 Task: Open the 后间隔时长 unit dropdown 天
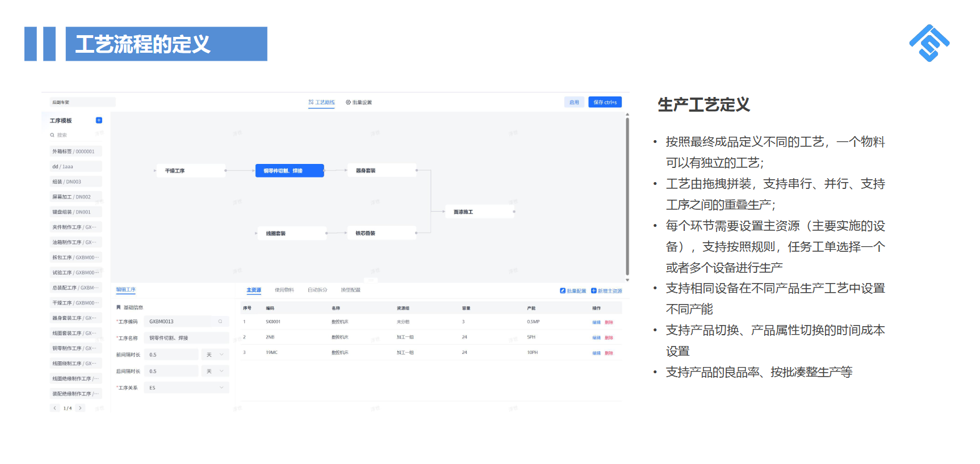pos(215,371)
